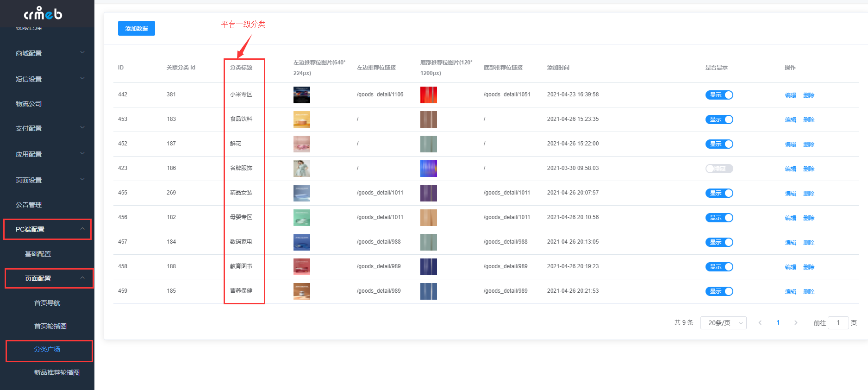
Task: Expand the 商城配置 sidebar menu
Action: tap(47, 53)
